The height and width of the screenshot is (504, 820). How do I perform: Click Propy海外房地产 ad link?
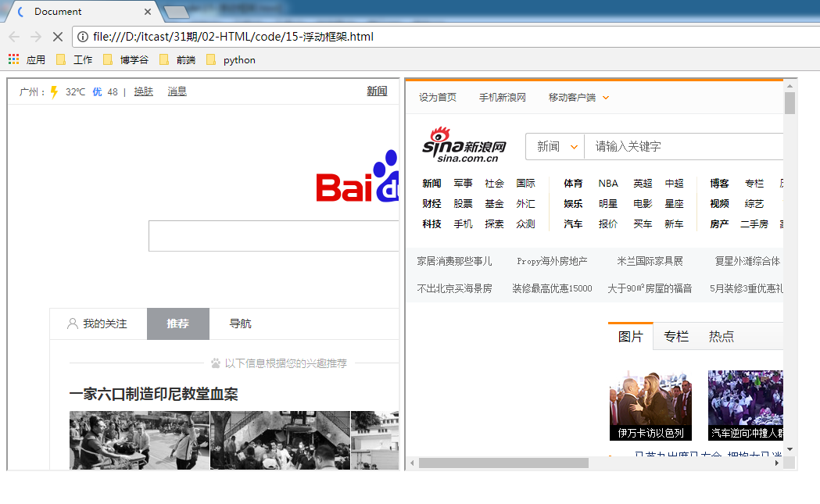click(x=552, y=261)
